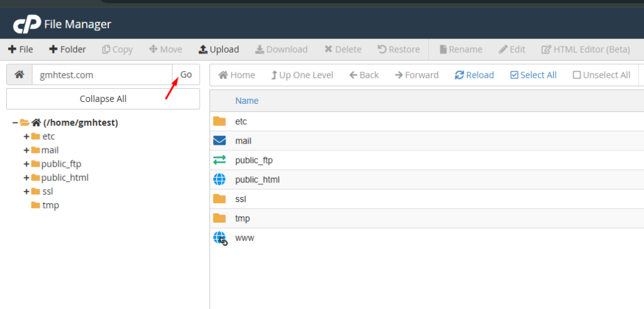
Task: Click the cPanel logo
Action: click(x=26, y=25)
